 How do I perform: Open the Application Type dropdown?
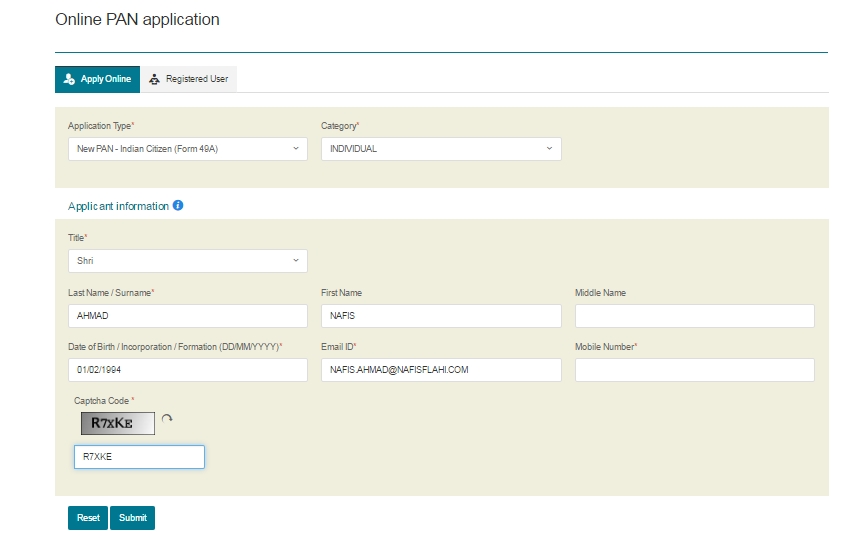[x=188, y=149]
